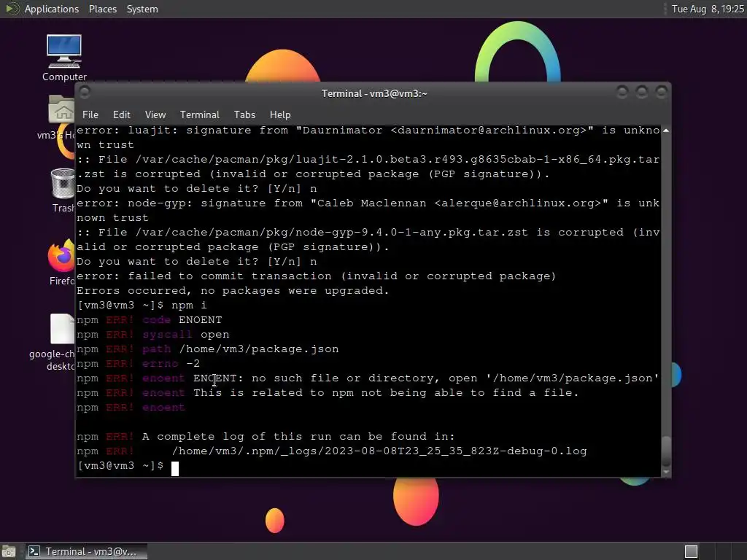Select the Terminal - vm3@v... taskbar button
Screen dimensions: 747x560
[86, 551]
